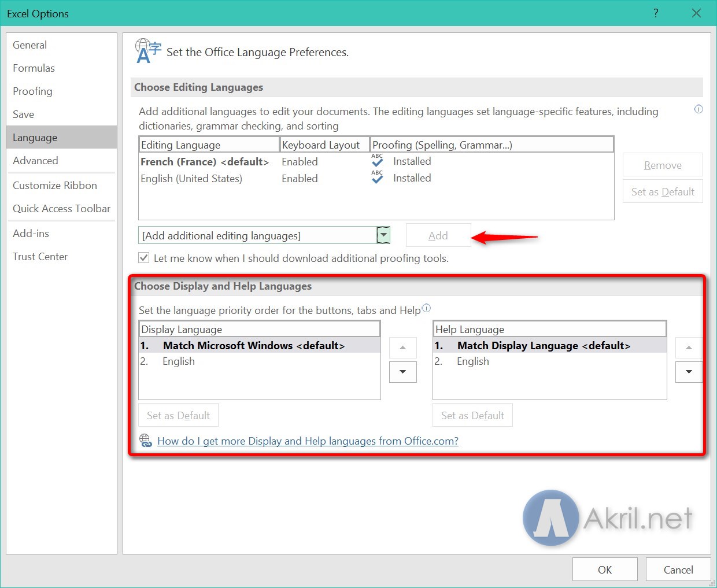The width and height of the screenshot is (717, 588).
Task: Click the Keyboard Layout column header
Action: tap(324, 145)
